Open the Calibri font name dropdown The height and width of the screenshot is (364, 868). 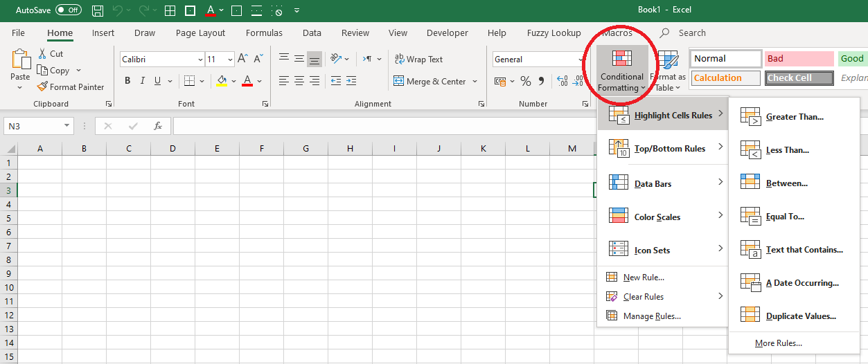(x=200, y=60)
